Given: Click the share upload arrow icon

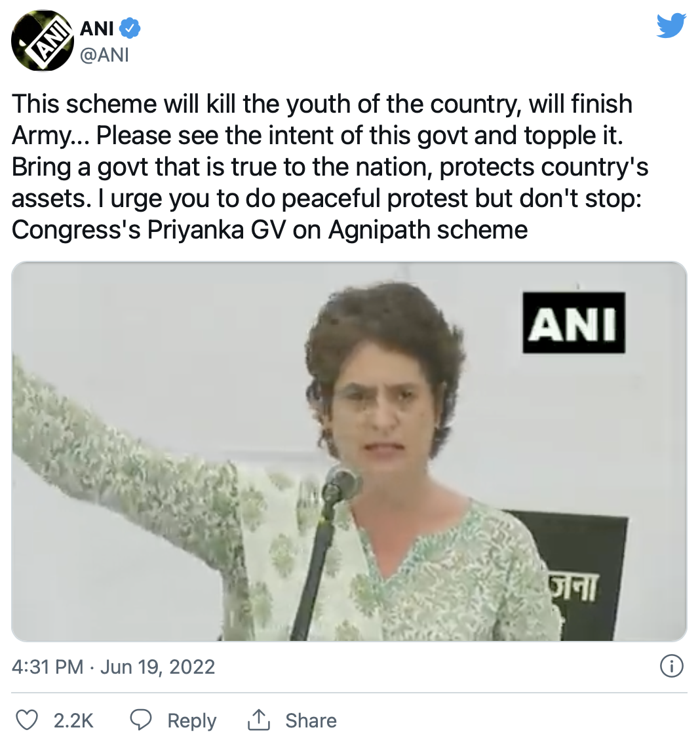Looking at the screenshot, I should click(x=259, y=720).
